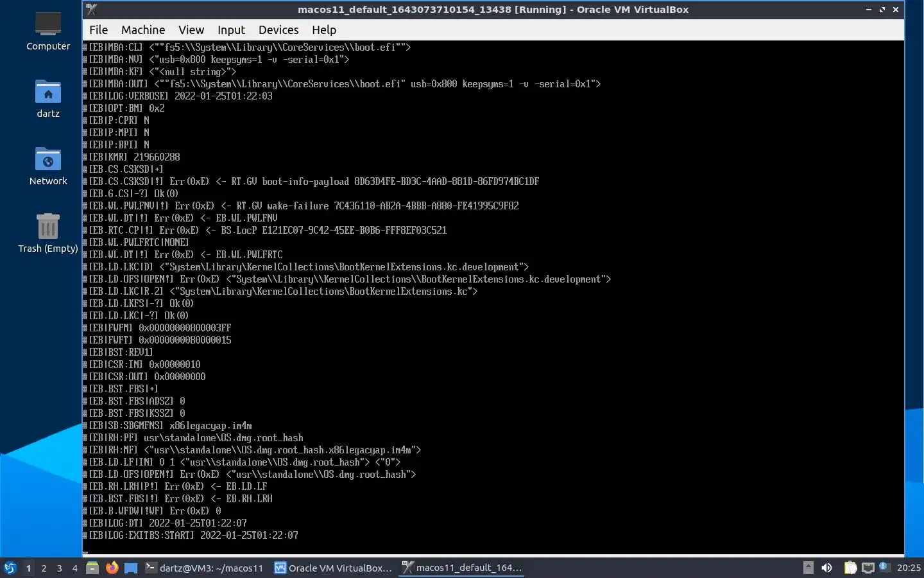Click the LOG:DT 2022-01-25T01:22:07 line

(x=165, y=523)
